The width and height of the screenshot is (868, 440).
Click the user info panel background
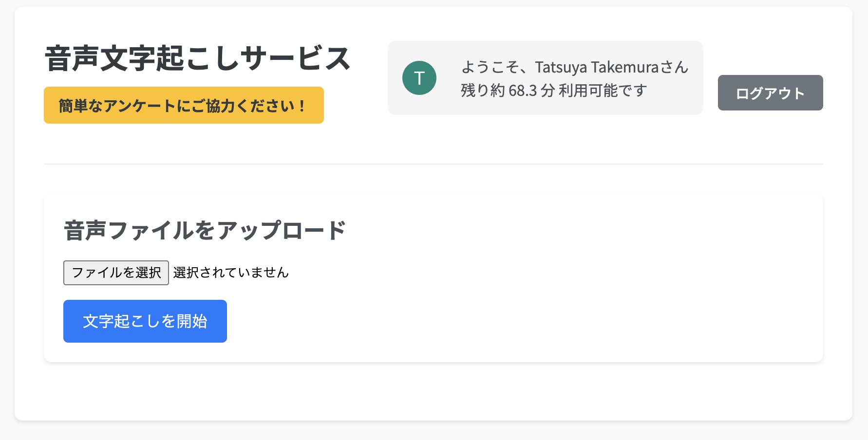pyautogui.click(x=545, y=78)
